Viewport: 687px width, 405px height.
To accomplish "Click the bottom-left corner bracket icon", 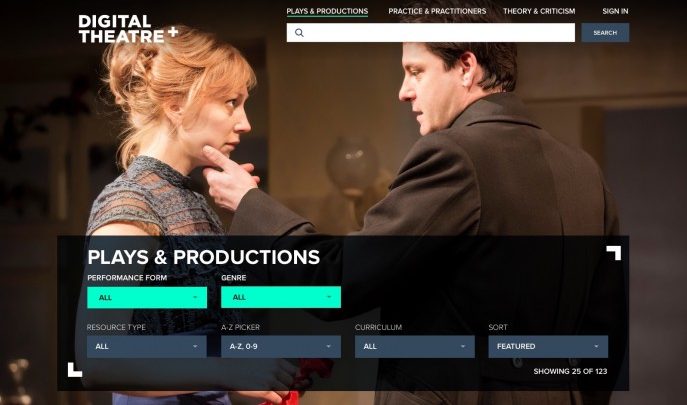I will tap(75, 369).
